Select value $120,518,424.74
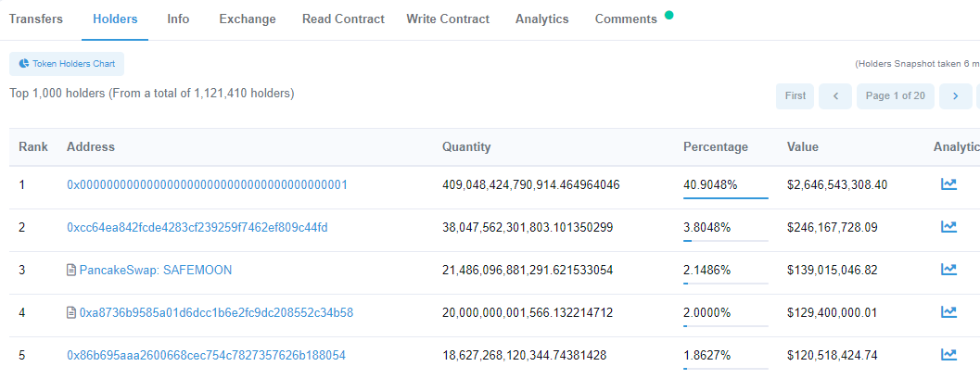Screen dimensions: 980x379 click(x=832, y=356)
